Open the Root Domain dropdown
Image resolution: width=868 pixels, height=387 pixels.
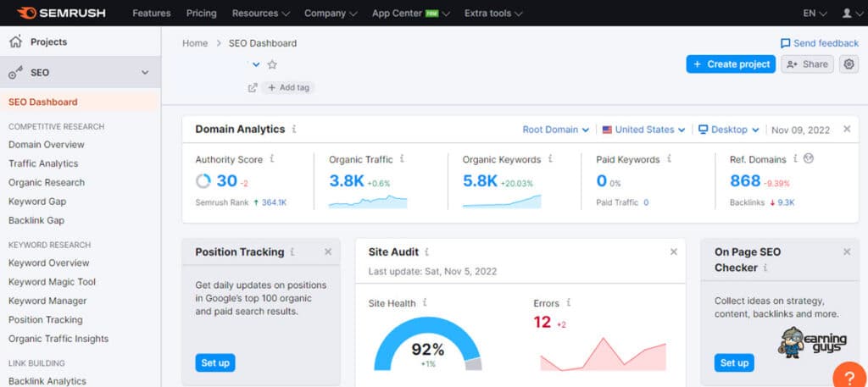[556, 130]
